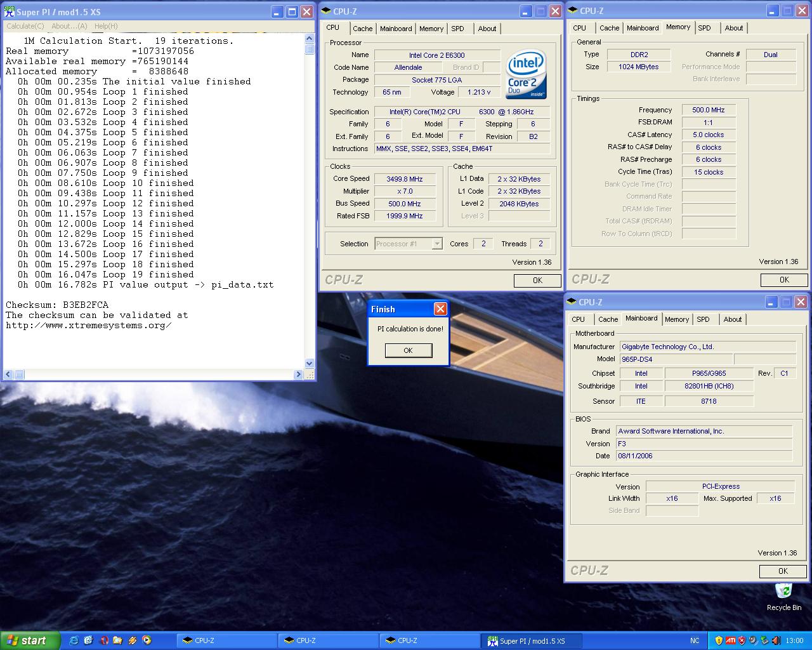812x650 pixels.
Task: Click Super PI horizontal scrollbar right arrow
Action: (299, 375)
